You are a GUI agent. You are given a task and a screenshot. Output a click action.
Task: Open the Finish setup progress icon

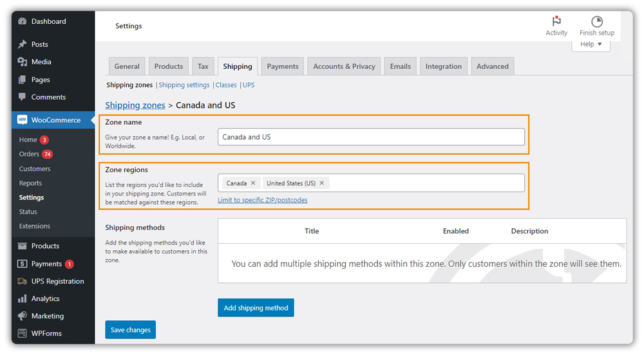pos(597,21)
